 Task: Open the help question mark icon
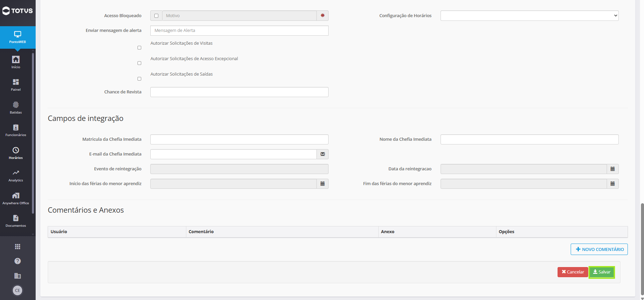click(17, 261)
